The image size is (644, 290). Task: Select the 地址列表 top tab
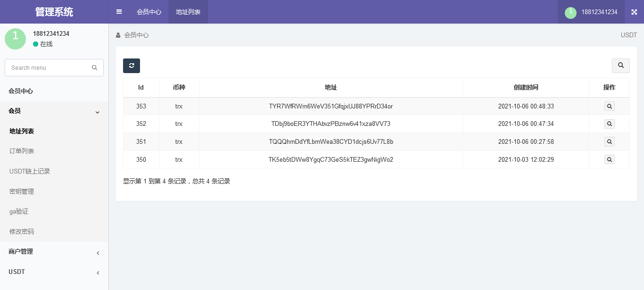click(x=188, y=12)
